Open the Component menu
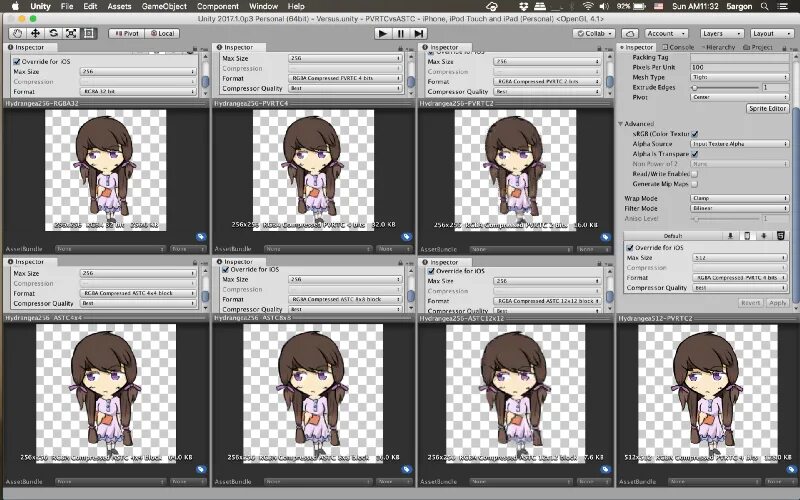The image size is (800, 500). coord(218,6)
